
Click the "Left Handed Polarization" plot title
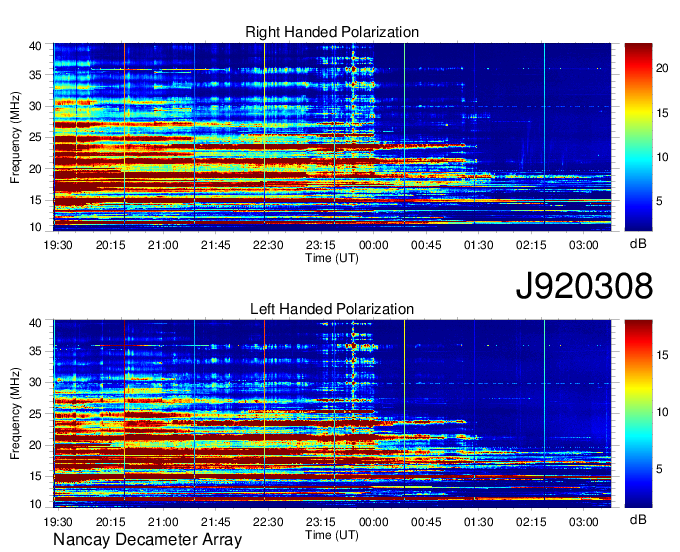pos(332,309)
